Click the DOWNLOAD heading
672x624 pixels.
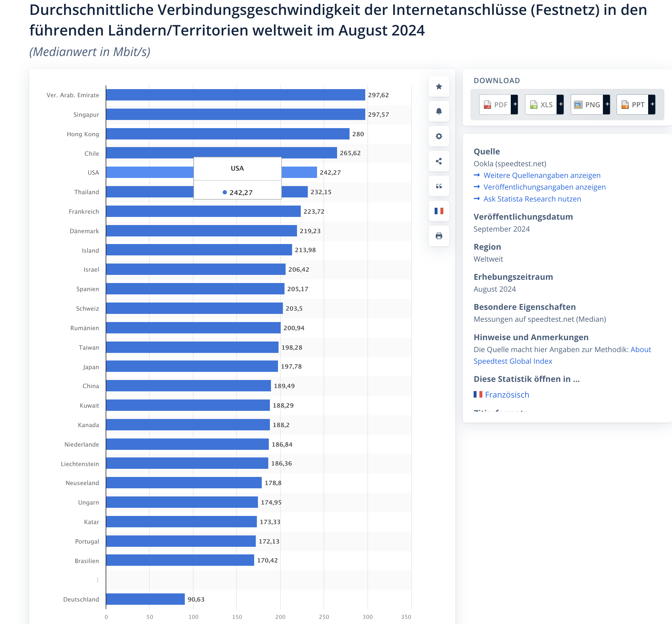point(497,80)
